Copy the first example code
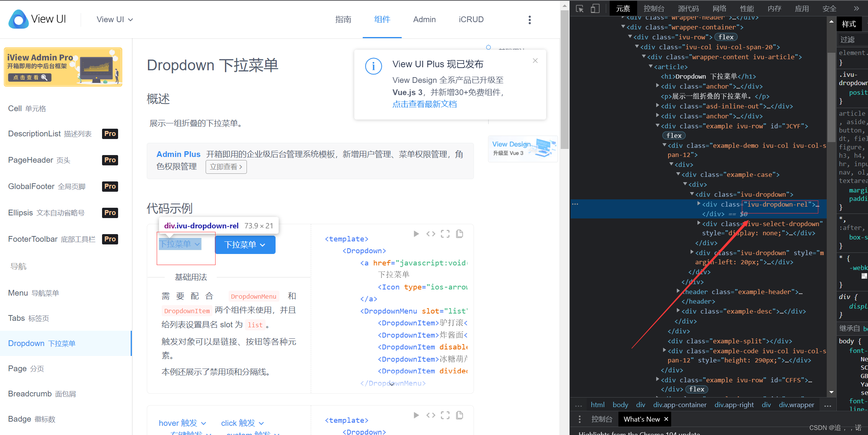 point(460,234)
